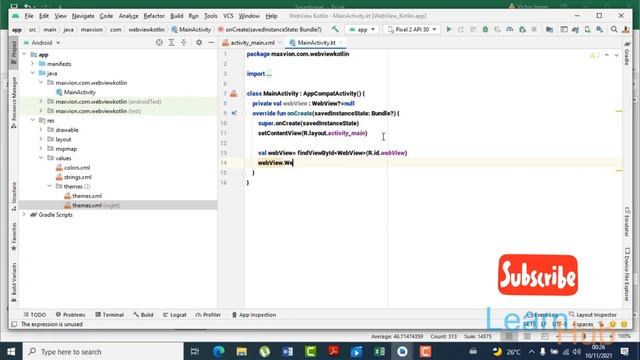This screenshot has width=640, height=360.
Task: Open the Problems tool window
Action: [x=71, y=315]
